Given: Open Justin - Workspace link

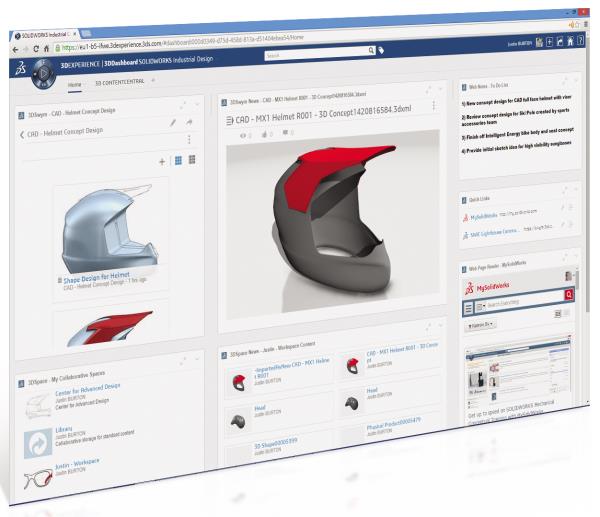Looking at the screenshot, I should [x=77, y=464].
